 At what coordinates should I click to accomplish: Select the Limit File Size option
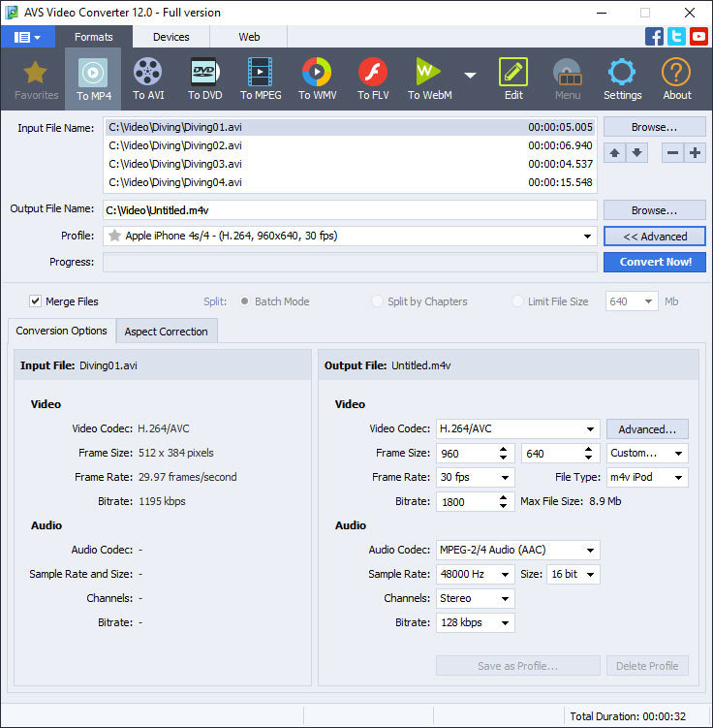click(517, 301)
